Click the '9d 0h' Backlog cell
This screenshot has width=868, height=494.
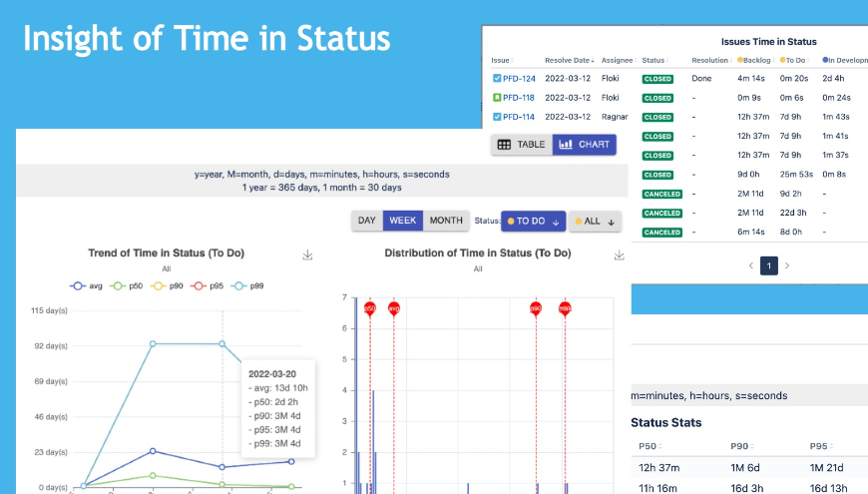click(748, 175)
